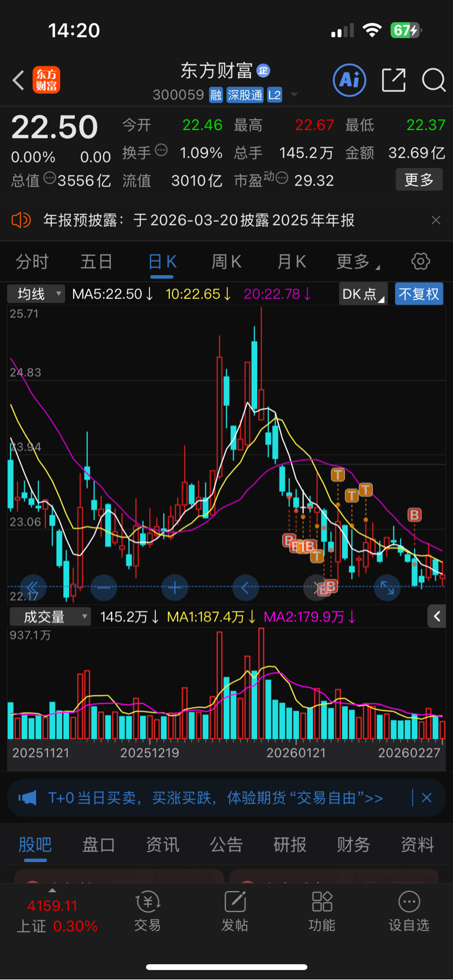Select the 股吧 tab

[35, 845]
